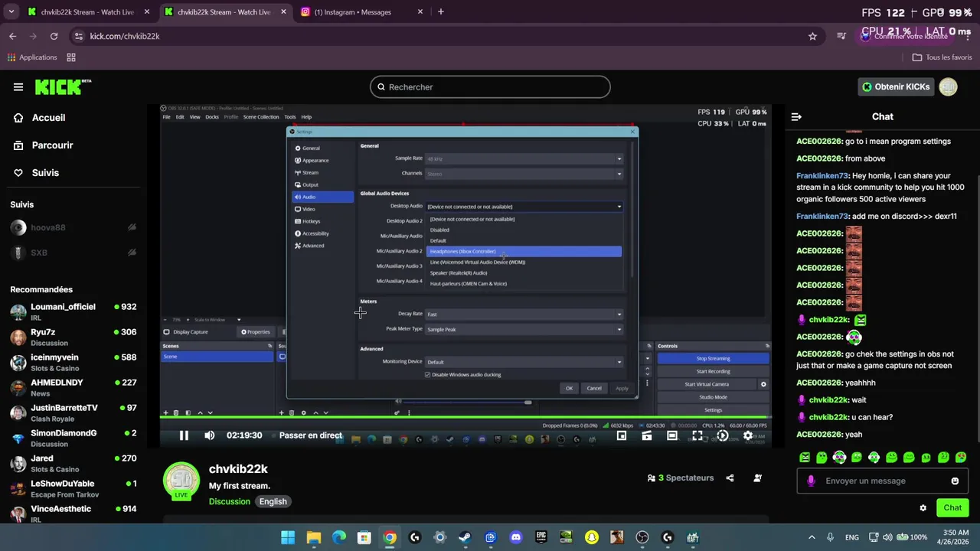
Task: Click Franklinken73 username in discord message
Action: [822, 217]
